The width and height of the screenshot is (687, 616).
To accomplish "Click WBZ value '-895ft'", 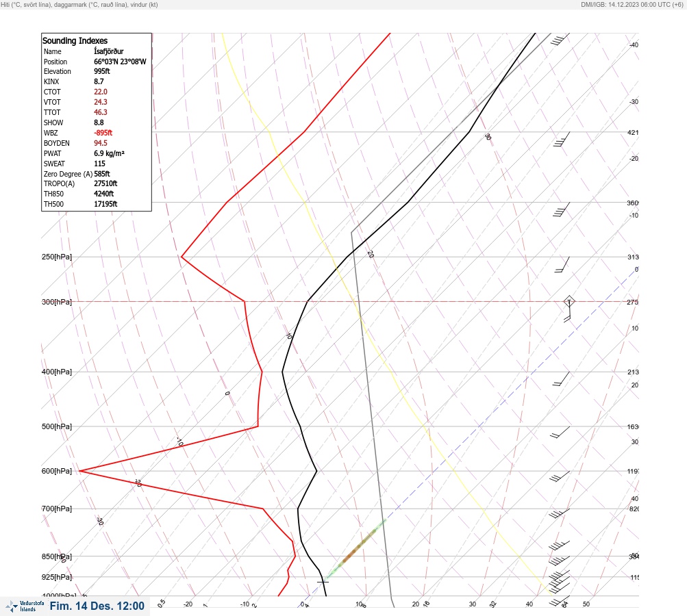I will coord(103,133).
